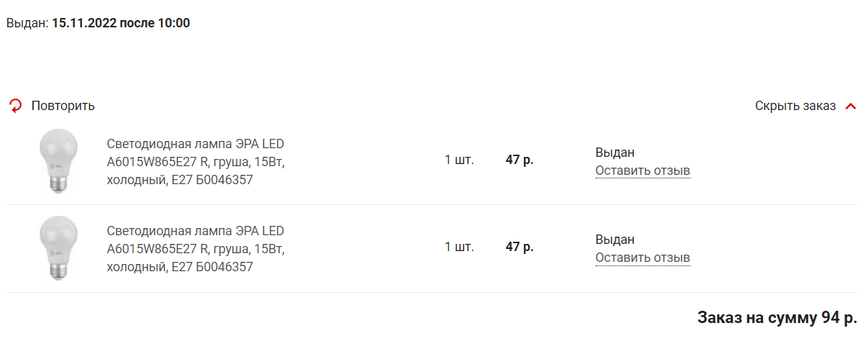
Task: Click the divider line between the two lamp items
Action: 432,205
